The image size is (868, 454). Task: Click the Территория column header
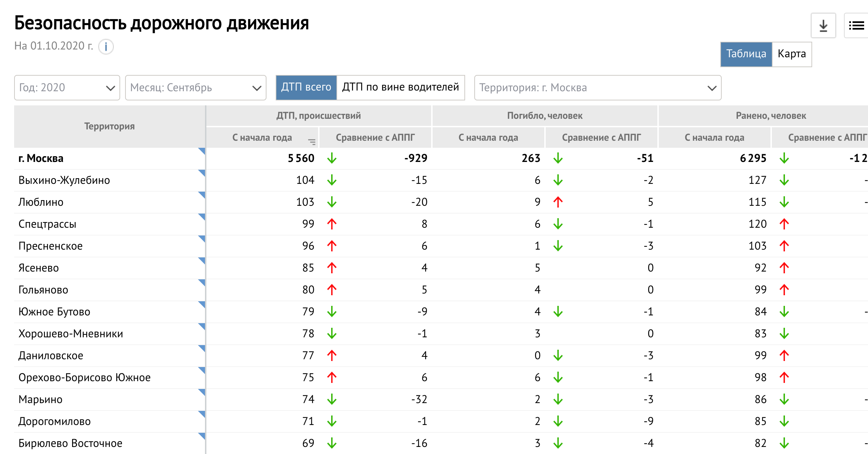coord(110,126)
